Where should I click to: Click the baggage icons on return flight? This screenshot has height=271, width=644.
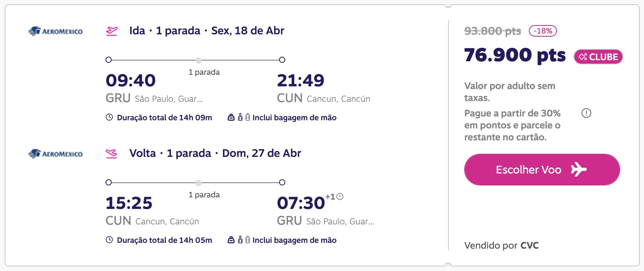coord(239,240)
